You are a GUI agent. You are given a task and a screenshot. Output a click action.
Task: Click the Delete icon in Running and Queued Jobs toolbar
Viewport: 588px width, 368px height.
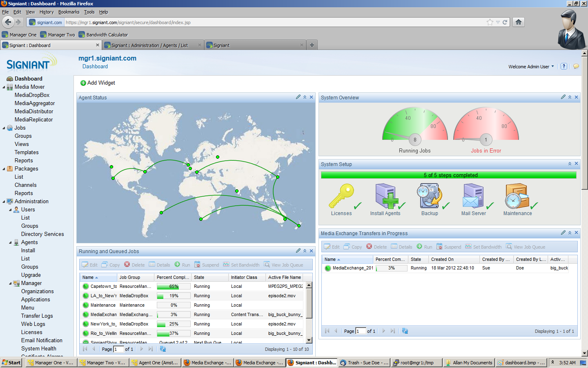click(x=127, y=264)
